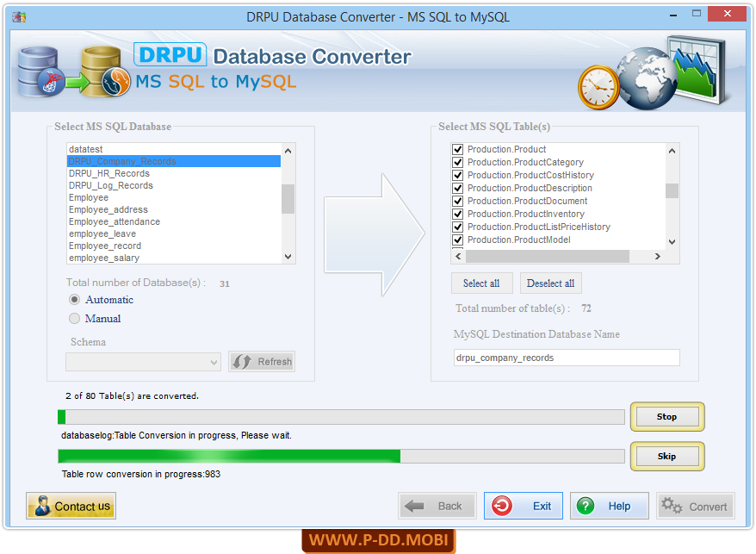The image size is (756, 554).
Task: Click database list scroll up arrow
Action: (288, 151)
